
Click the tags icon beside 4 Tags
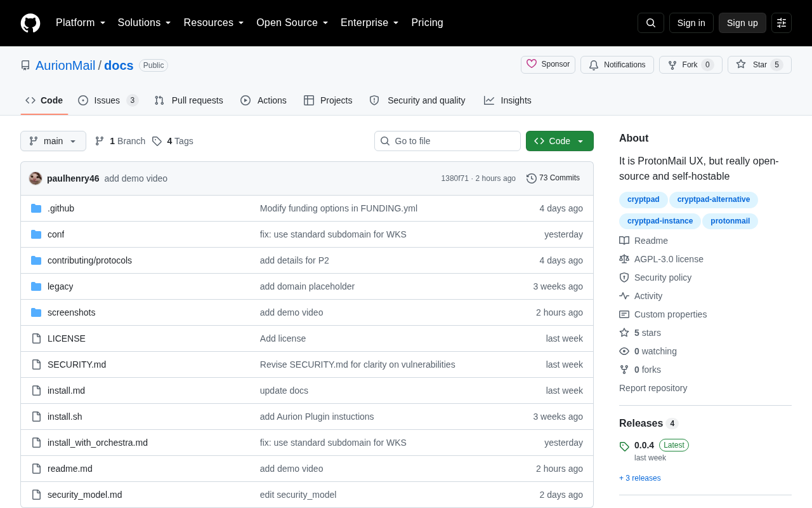157,141
